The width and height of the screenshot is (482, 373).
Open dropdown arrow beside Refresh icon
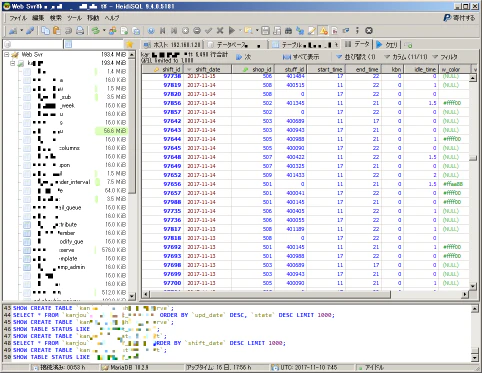pos(104,31)
